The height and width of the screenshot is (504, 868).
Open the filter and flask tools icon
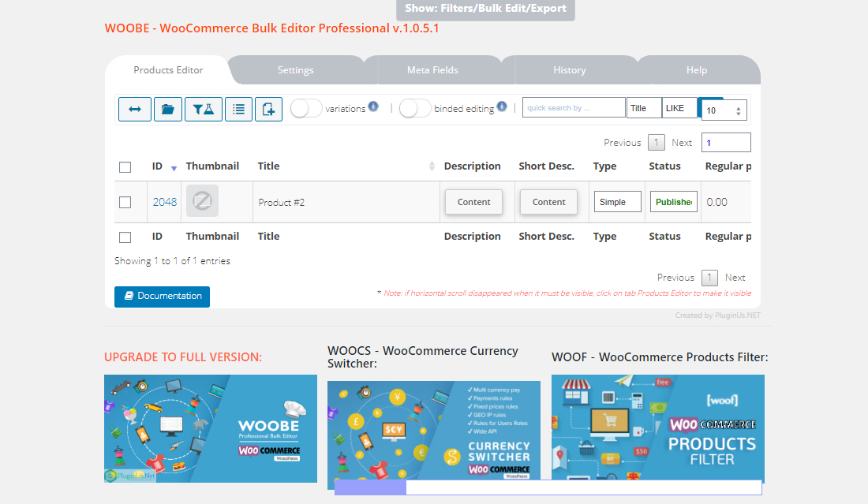(203, 109)
